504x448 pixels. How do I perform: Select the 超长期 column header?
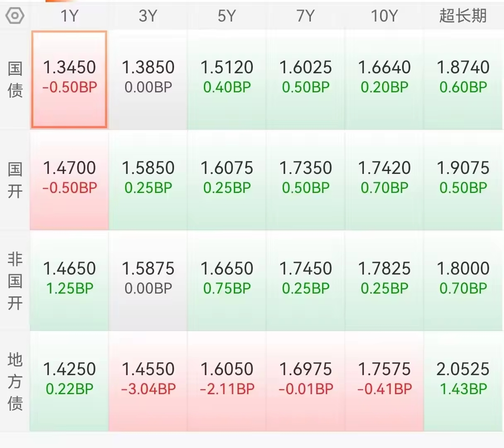pyautogui.click(x=463, y=16)
